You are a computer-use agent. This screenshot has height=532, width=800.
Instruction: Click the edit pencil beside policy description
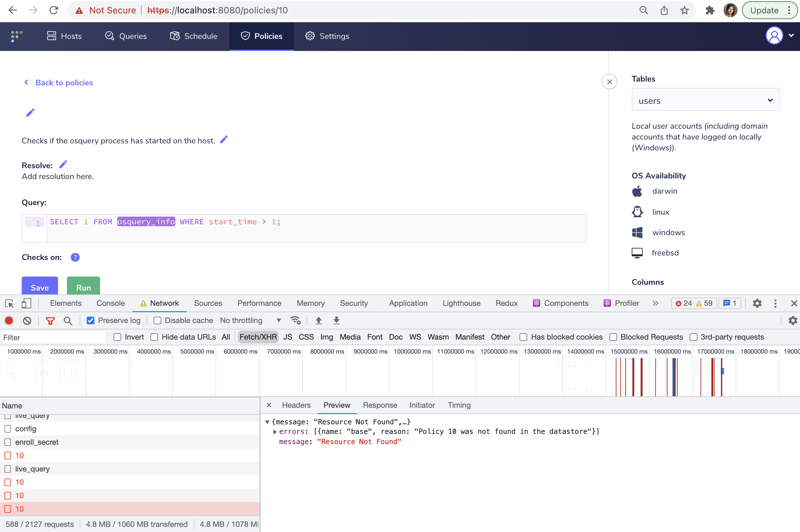224,140
